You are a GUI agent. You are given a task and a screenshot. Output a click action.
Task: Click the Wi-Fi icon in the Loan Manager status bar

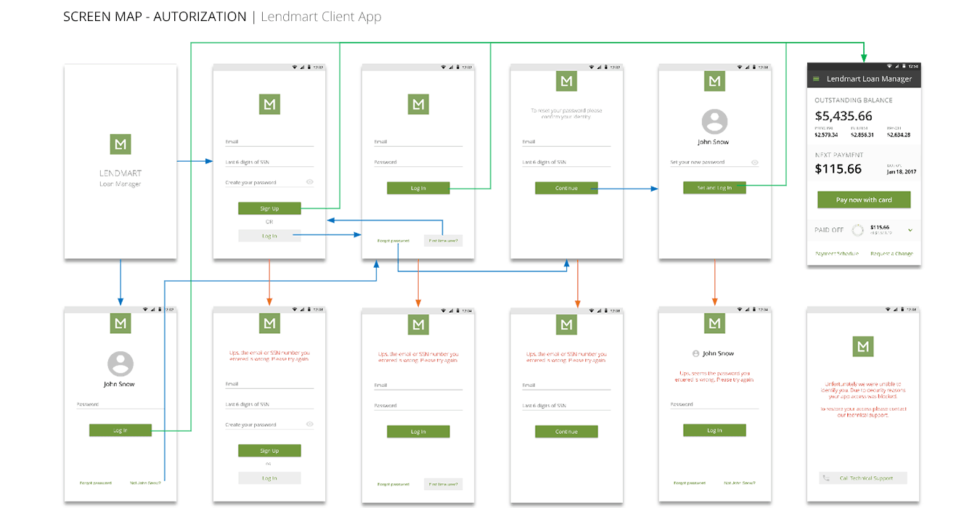[x=891, y=67]
